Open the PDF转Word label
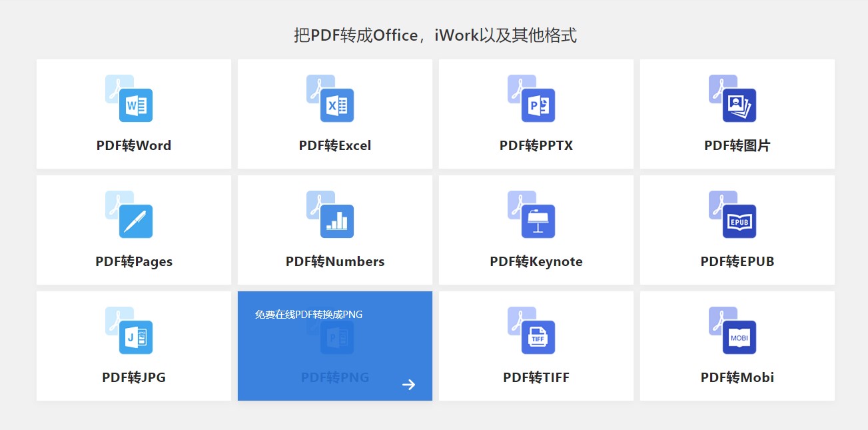Screen dimensions: 868x430 pos(134,145)
